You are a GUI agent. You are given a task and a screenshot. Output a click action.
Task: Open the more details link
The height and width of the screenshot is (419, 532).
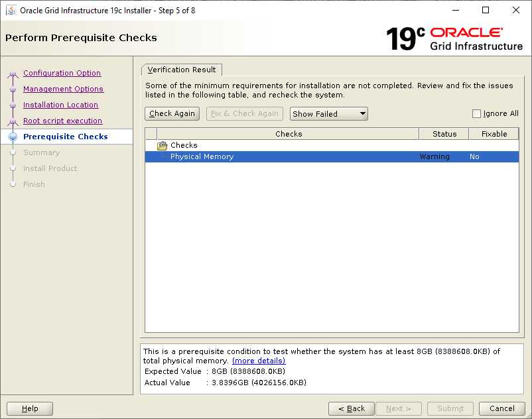[x=259, y=361]
